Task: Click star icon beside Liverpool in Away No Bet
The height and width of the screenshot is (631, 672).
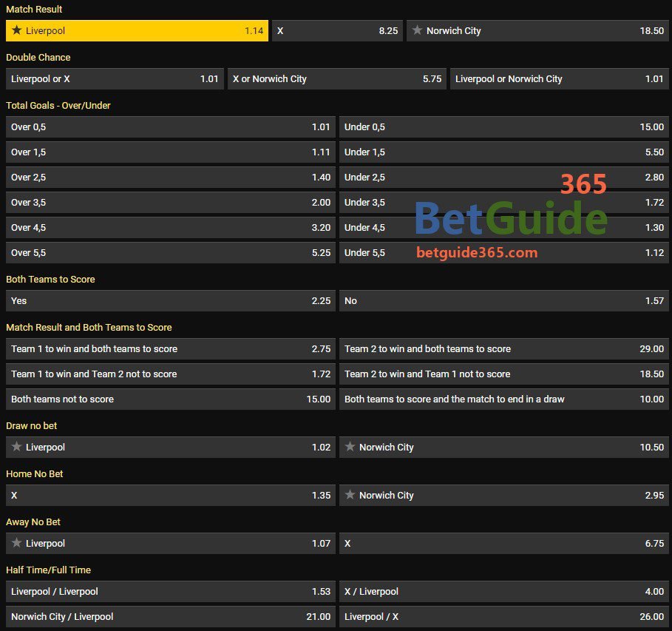Action: point(17,543)
